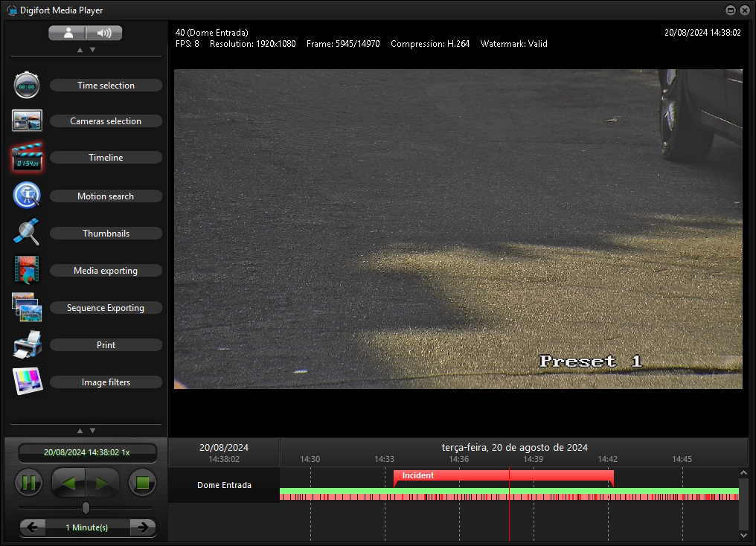The width and height of the screenshot is (756, 546).
Task: Click the Print printer icon
Action: coord(28,344)
